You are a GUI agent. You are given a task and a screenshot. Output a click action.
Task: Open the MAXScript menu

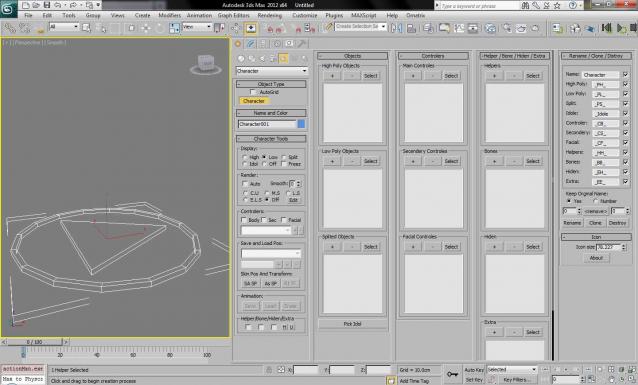tap(363, 15)
